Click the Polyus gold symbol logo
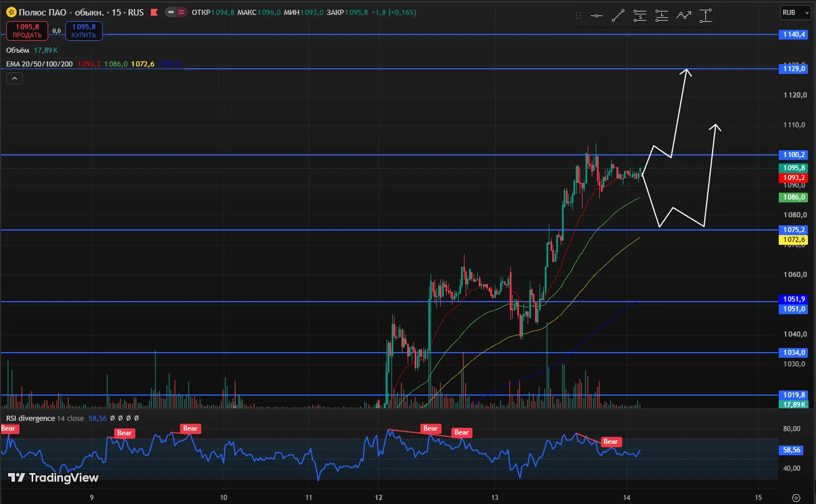The width and height of the screenshot is (816, 504). (11, 12)
